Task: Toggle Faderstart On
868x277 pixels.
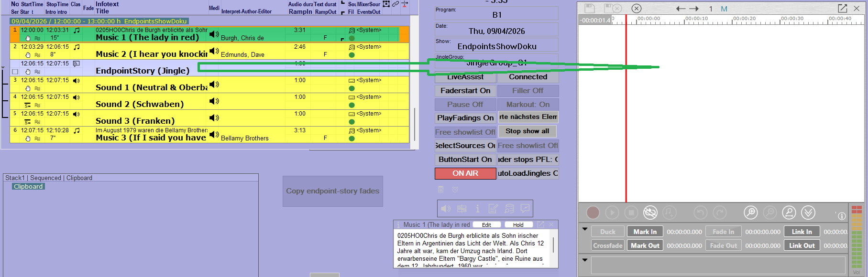Action: (465, 91)
